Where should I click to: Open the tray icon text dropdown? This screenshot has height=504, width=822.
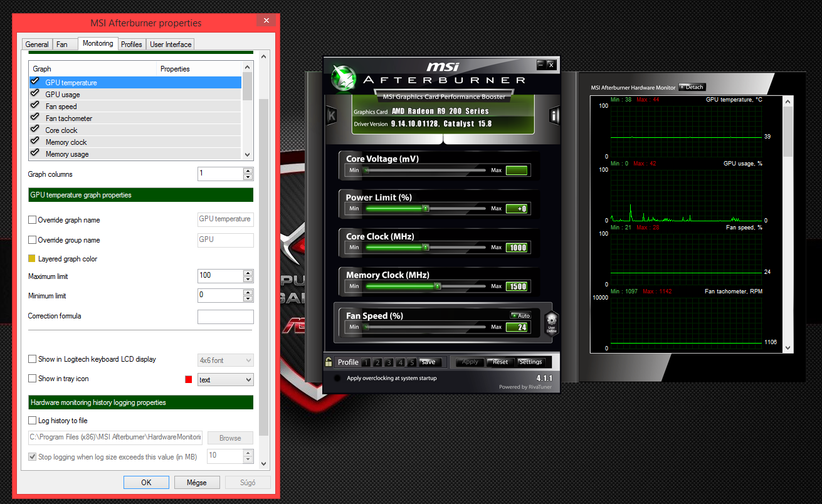point(226,379)
